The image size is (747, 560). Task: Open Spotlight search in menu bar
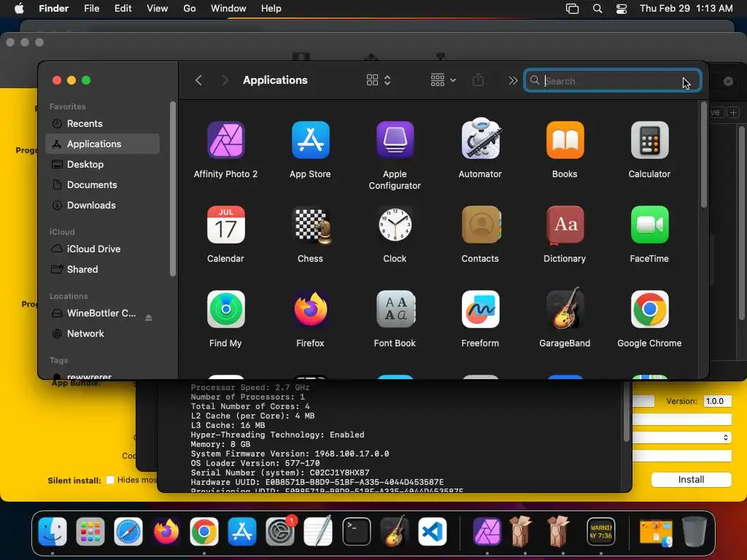click(x=597, y=9)
